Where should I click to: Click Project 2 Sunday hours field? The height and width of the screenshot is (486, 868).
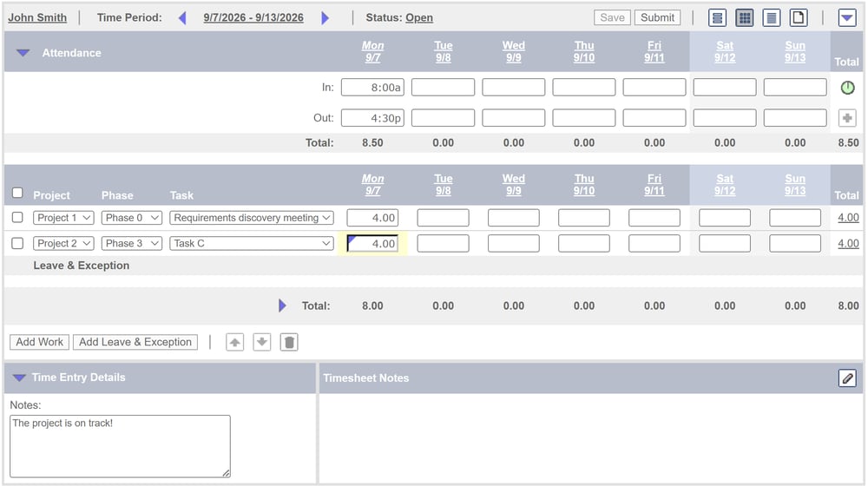795,244
